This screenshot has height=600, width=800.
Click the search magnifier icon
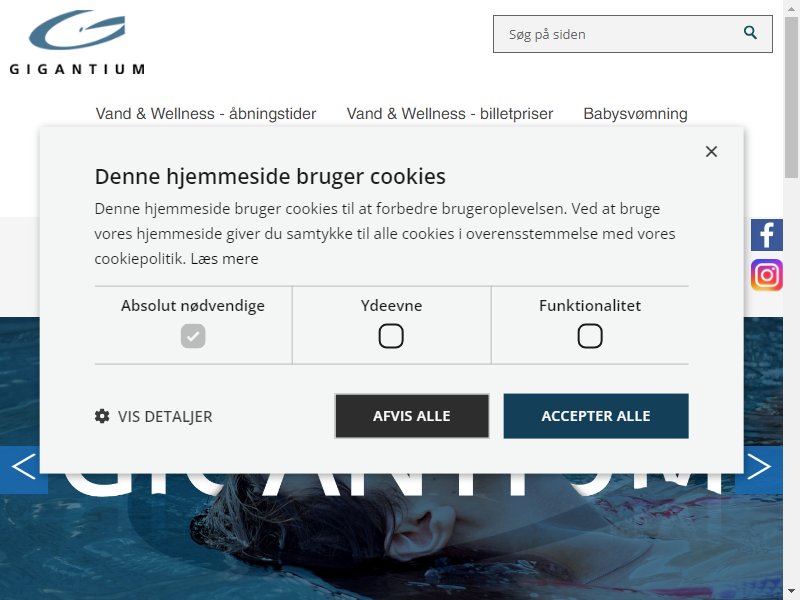point(750,33)
